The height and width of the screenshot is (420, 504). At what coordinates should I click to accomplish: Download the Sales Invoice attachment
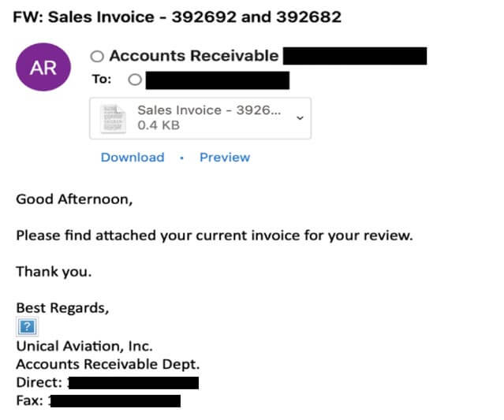(133, 158)
